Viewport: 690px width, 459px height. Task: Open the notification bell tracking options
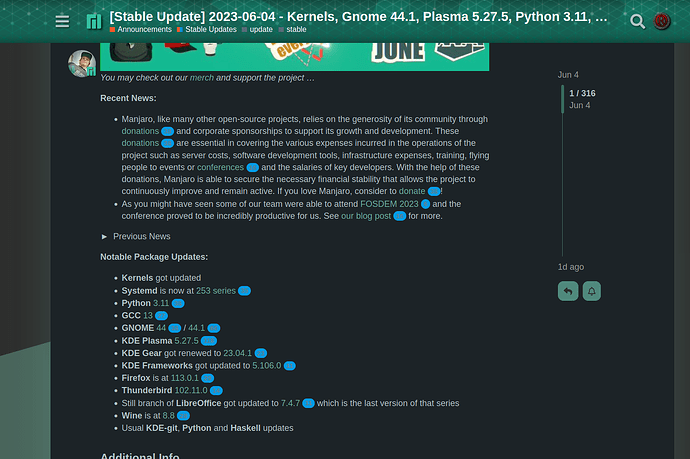pyautogui.click(x=592, y=291)
